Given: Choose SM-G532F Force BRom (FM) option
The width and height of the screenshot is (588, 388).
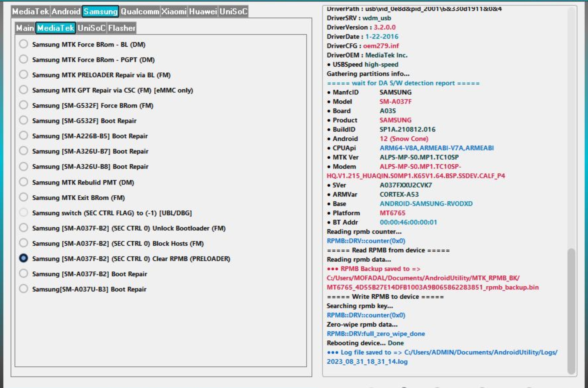Looking at the screenshot, I should click(24, 105).
